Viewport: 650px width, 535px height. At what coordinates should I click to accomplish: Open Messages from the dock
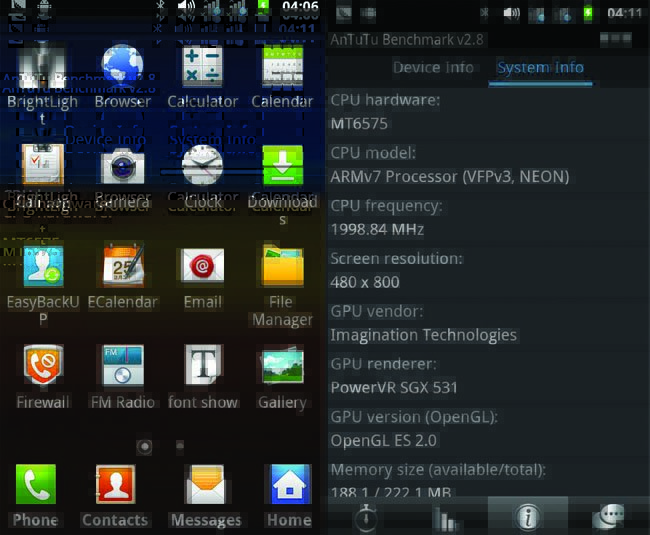[206, 484]
